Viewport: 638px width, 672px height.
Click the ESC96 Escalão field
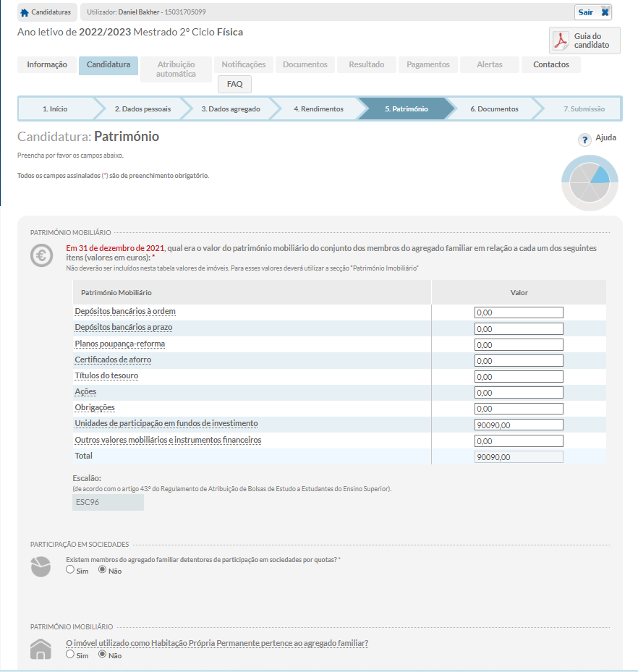(108, 502)
